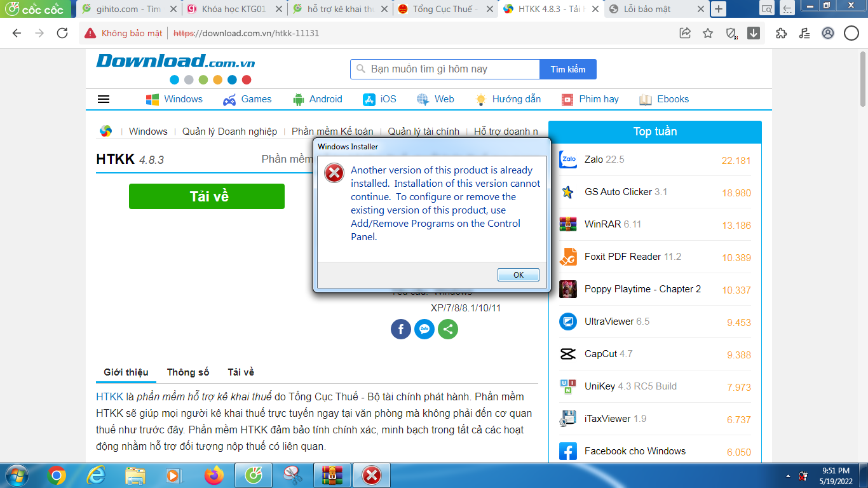Open the Games category in the nav bar
This screenshot has width=868, height=488.
(247, 99)
